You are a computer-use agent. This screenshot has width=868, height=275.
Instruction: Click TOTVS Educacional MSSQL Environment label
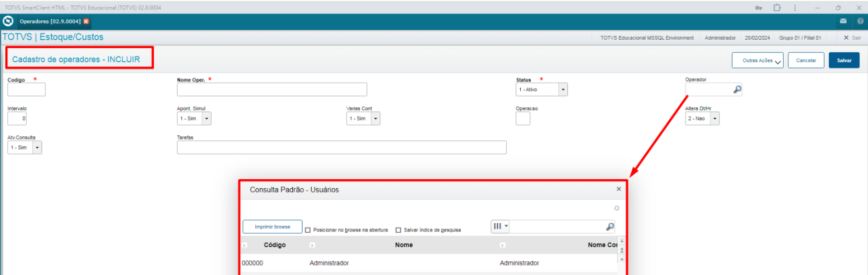click(647, 38)
